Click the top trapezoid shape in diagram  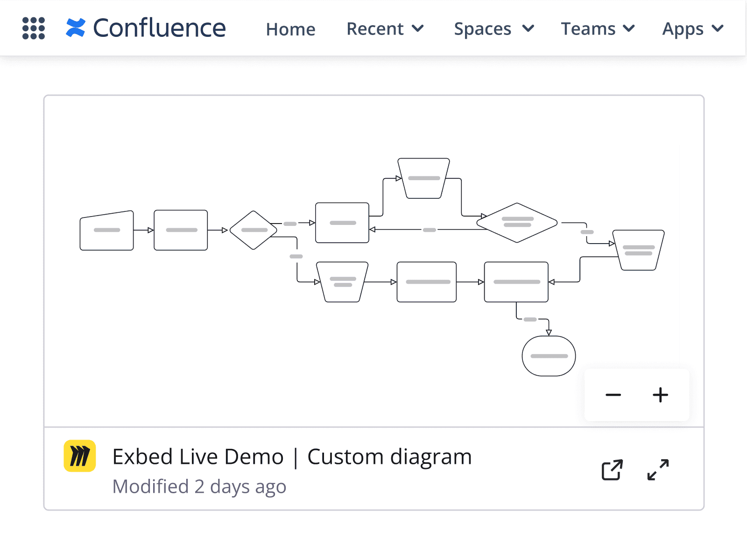[x=424, y=178]
